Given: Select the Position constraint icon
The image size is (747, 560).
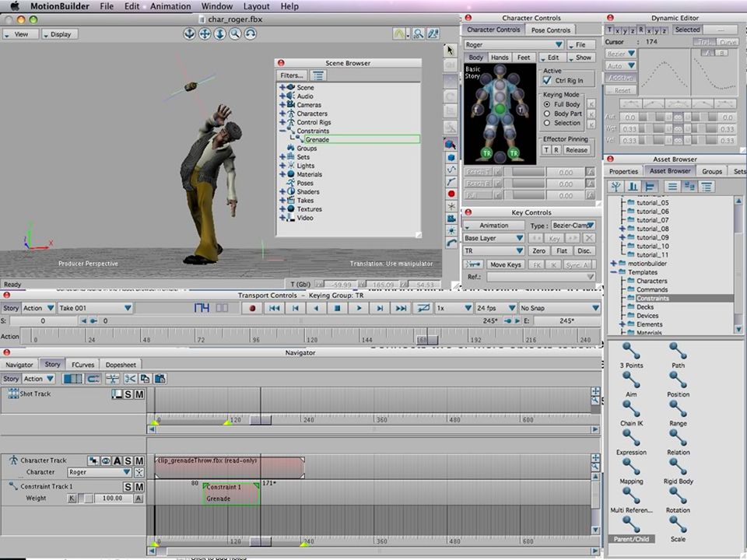Looking at the screenshot, I should tap(678, 380).
